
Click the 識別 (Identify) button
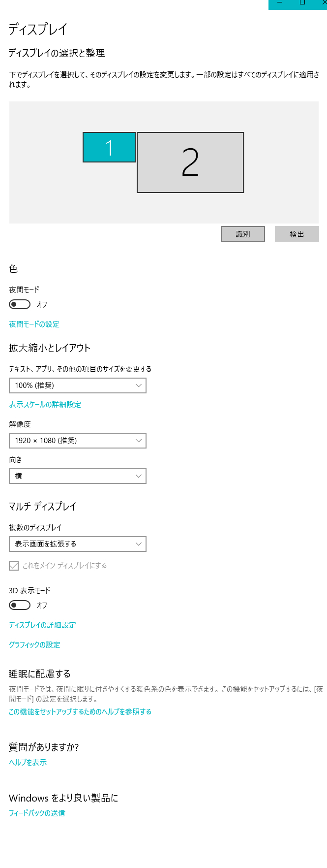click(243, 234)
